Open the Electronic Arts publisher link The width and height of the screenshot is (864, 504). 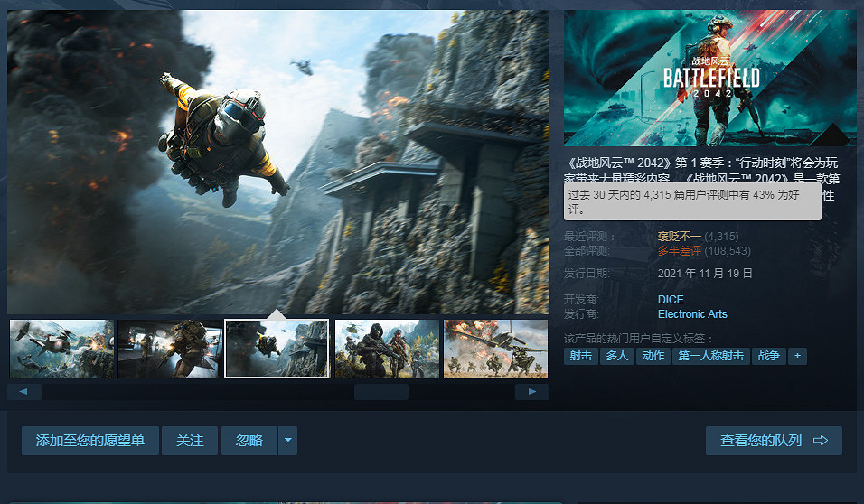pos(692,314)
